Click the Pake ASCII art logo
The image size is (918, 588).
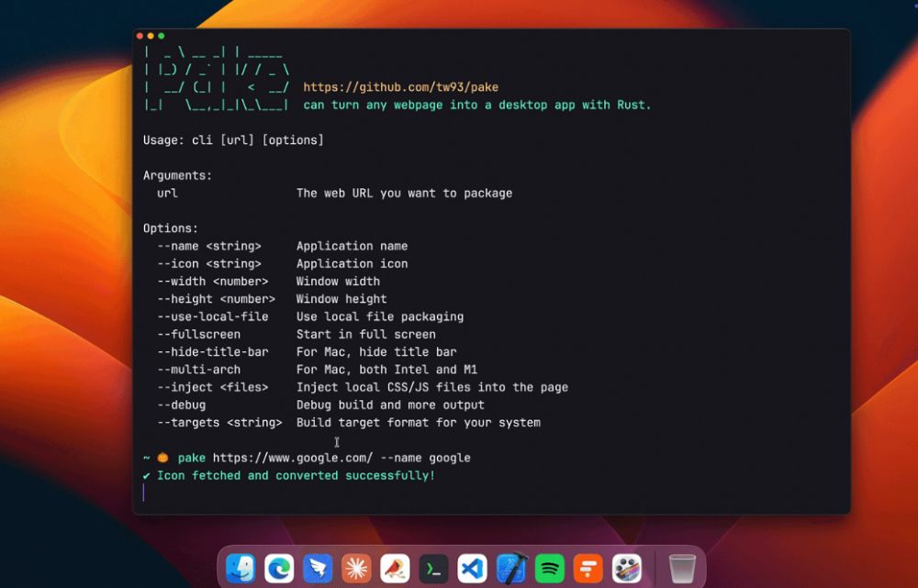pos(216,78)
